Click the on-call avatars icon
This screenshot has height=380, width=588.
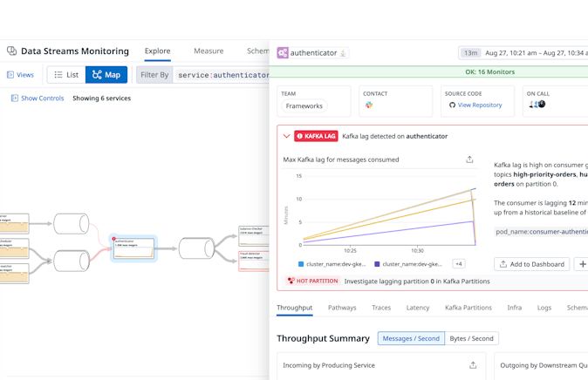537,105
